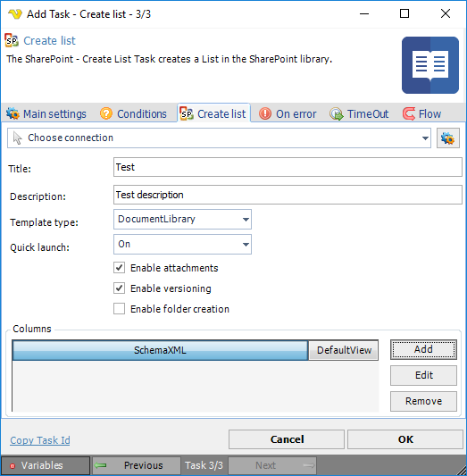Switch to the TimeOut tab
The image size is (467, 476).
[x=359, y=113]
